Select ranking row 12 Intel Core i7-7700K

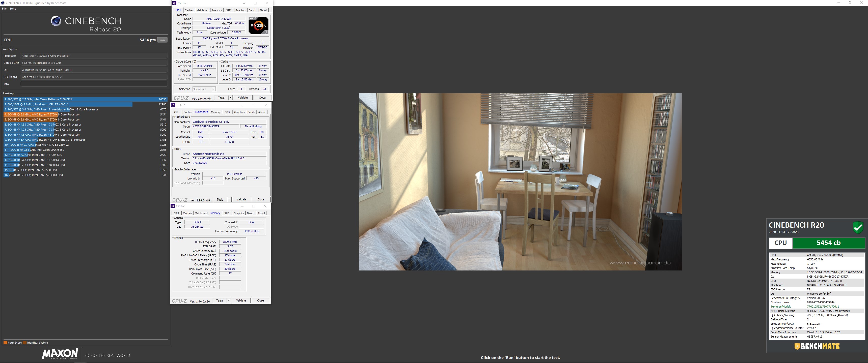coord(85,155)
